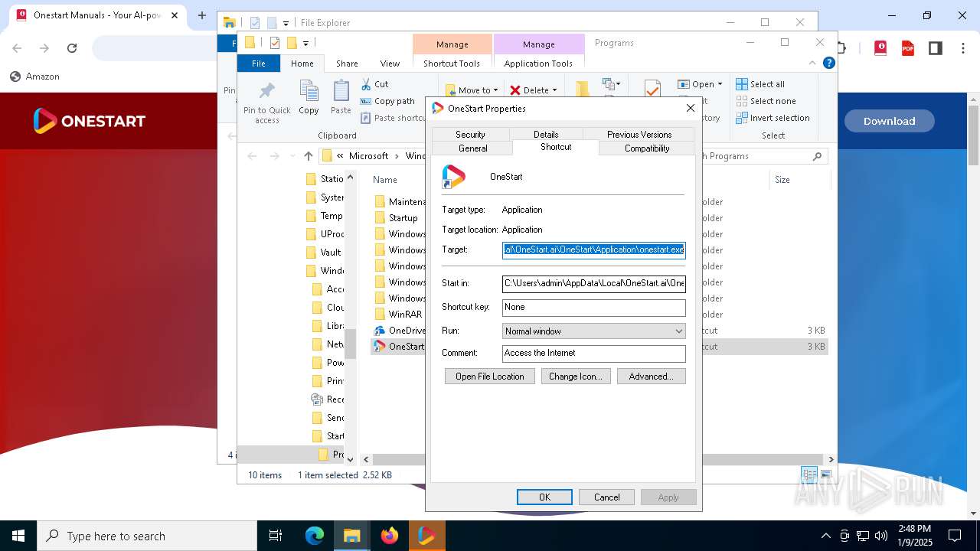The width and height of the screenshot is (980, 551).
Task: Open the Run dropdown in Properties
Action: point(678,331)
